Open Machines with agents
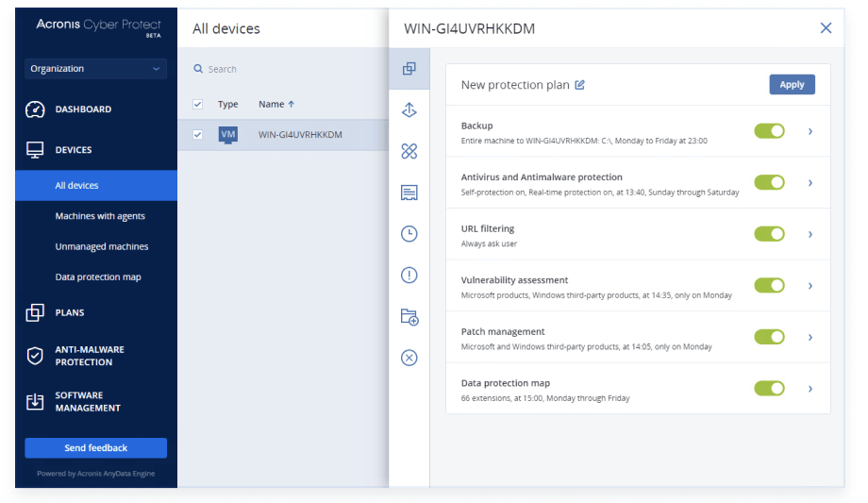This screenshot has width=868, height=503. click(x=100, y=216)
